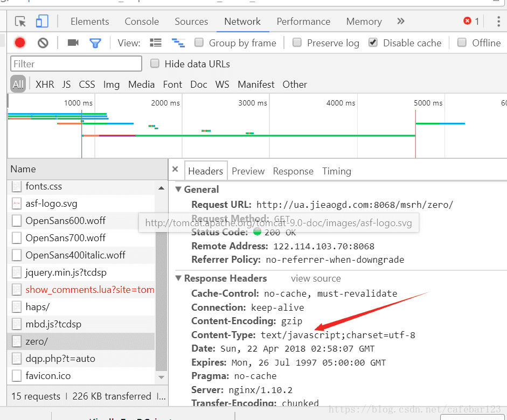Select the OpenSans400italic.woff request
507x420 pixels.
(x=81, y=255)
